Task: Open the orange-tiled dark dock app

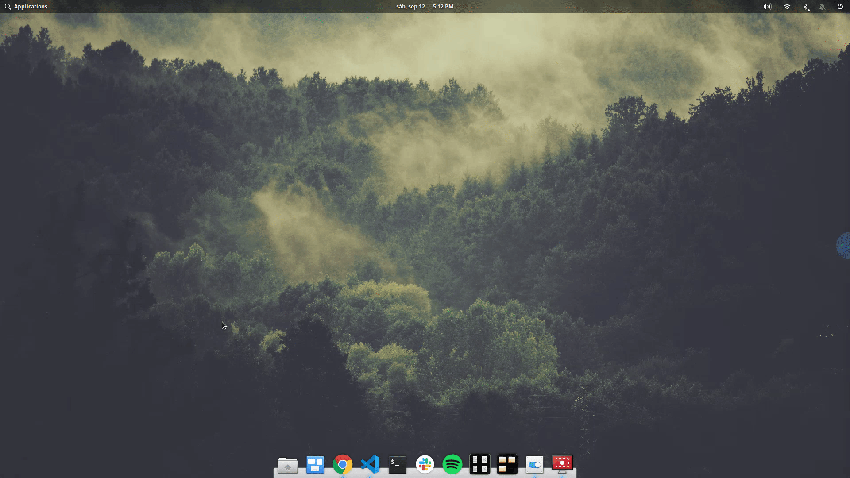Action: [x=507, y=464]
